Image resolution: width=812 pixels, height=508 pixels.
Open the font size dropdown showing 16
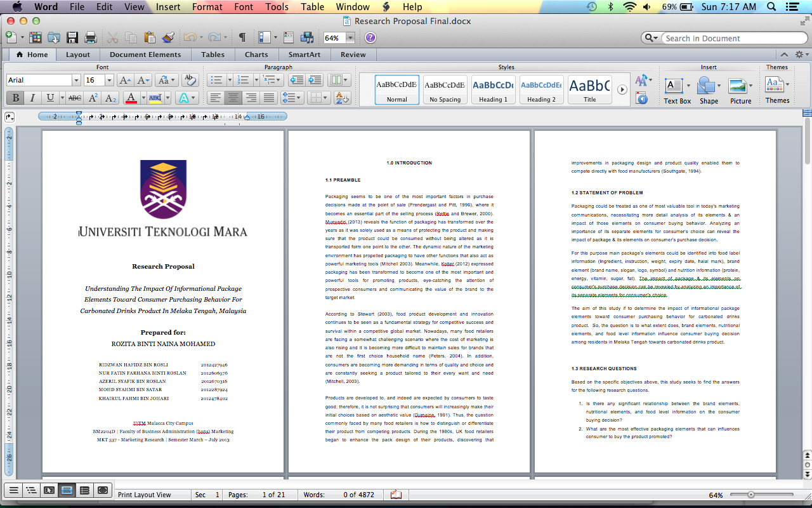pos(109,80)
